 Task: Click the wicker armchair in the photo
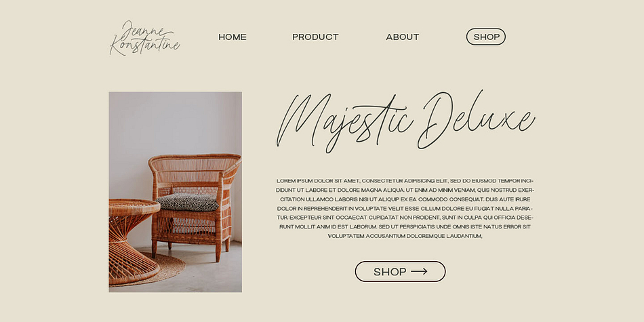click(x=195, y=205)
